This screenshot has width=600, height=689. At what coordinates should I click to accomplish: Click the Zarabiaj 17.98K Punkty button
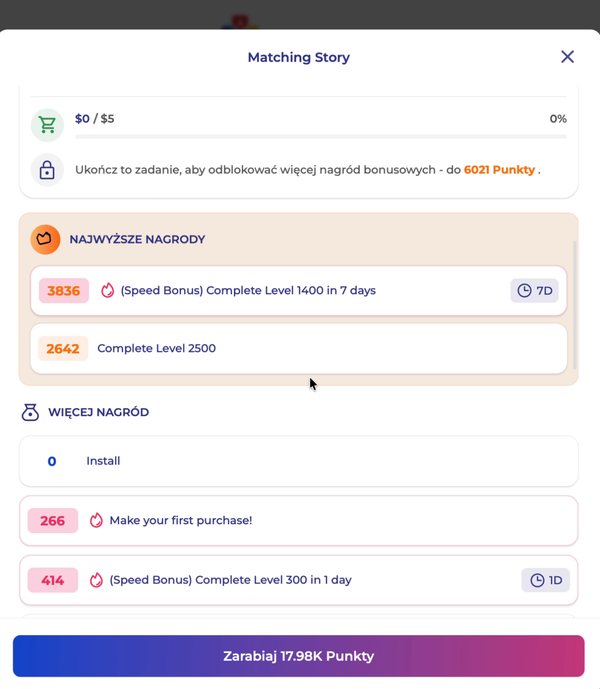[298, 656]
